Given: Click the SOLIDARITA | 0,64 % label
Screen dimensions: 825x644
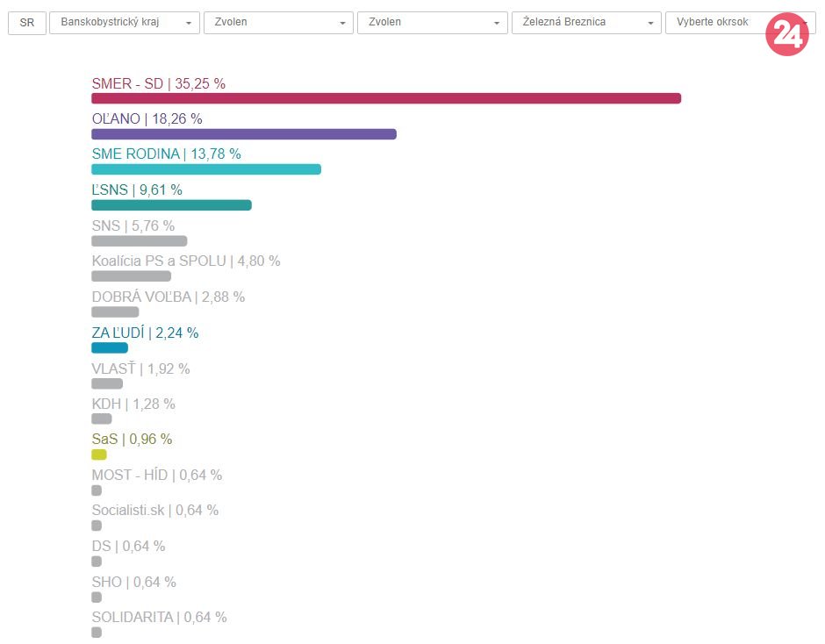Looking at the screenshot, I should coord(159,617).
